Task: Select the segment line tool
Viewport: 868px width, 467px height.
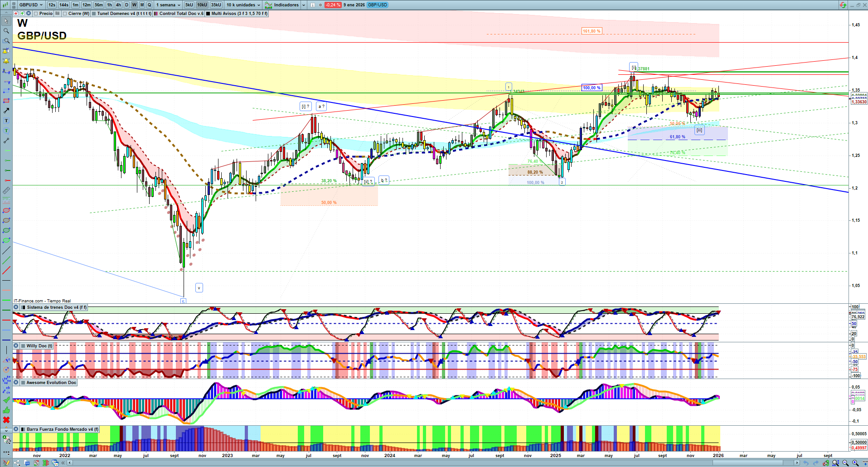Action: click(6, 141)
